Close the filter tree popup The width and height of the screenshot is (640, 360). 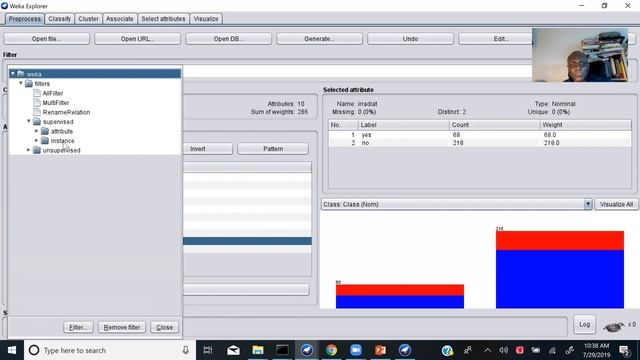tap(164, 327)
